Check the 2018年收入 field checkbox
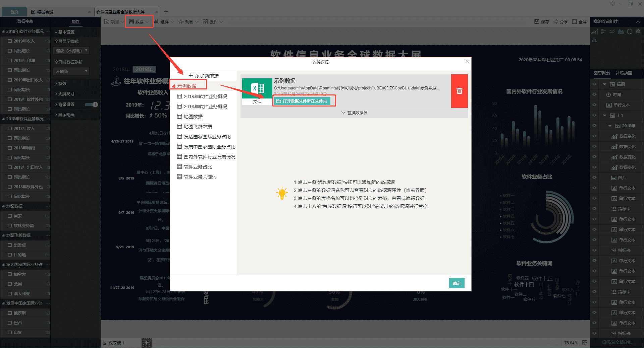This screenshot has width=644, height=348. tap(10, 129)
